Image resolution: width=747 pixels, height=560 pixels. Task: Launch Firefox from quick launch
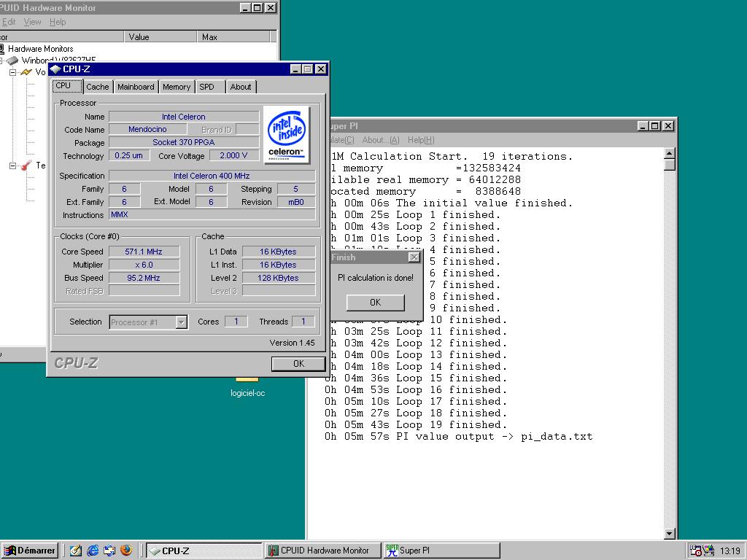pos(126,551)
